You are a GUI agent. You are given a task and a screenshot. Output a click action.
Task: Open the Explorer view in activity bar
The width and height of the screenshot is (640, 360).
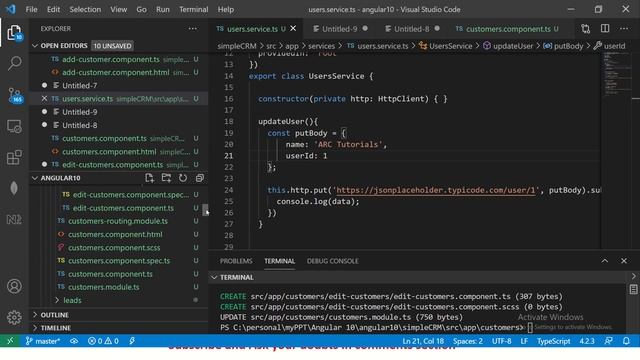14,32
